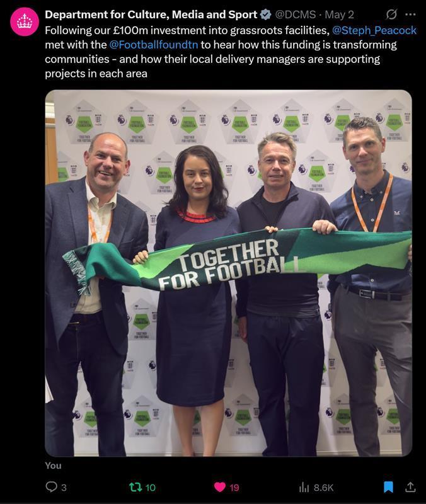Click the @DCMS handle
Screen dimensions: 426x504
click(296, 14)
